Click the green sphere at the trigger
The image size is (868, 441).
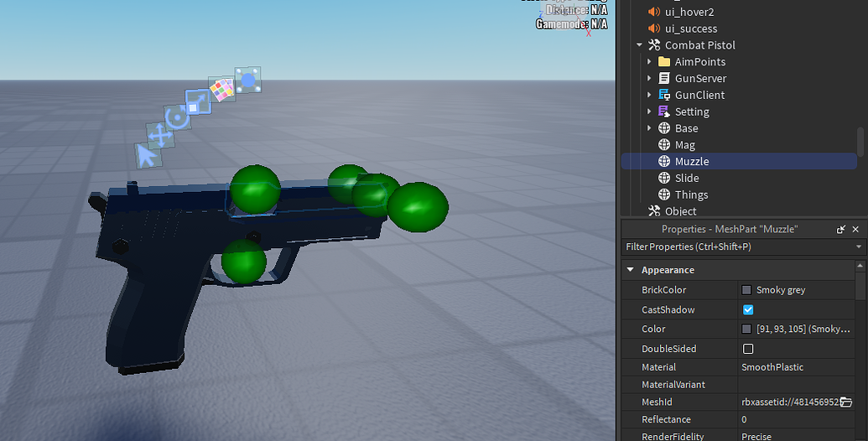243,262
